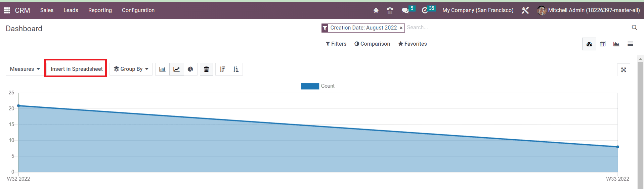Click the vertical scrollbar up arrow
Viewport: 644px width, 189px height.
[641, 59]
